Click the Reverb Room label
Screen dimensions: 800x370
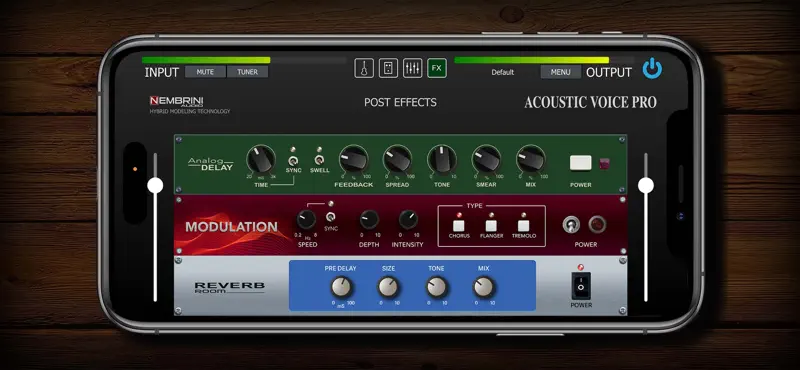(230, 287)
